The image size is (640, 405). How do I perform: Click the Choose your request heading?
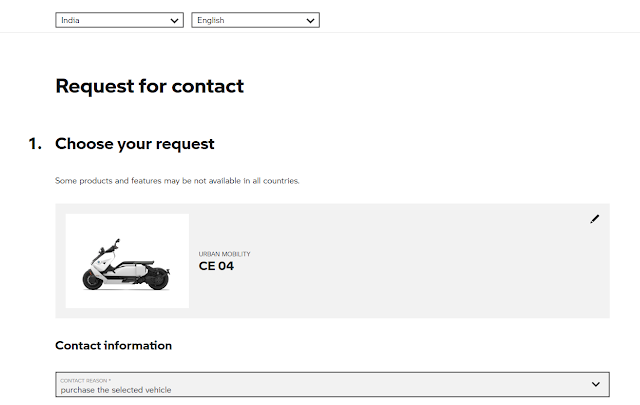point(134,144)
